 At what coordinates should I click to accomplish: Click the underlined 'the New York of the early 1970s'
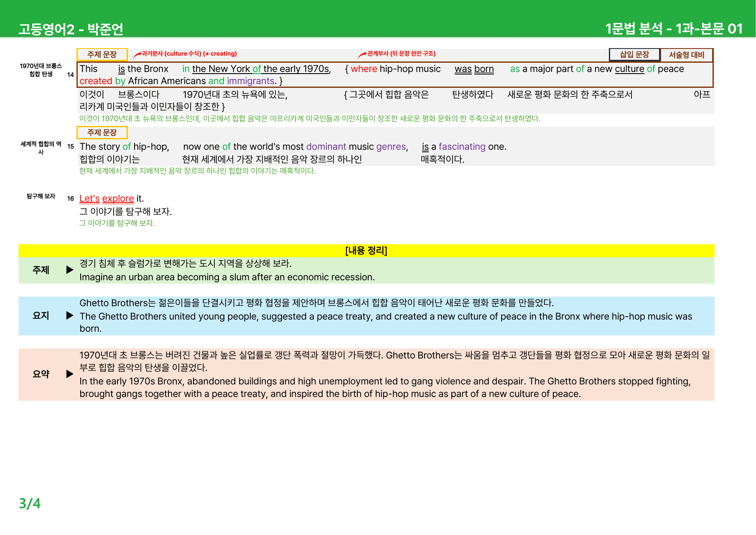pyautogui.click(x=261, y=69)
